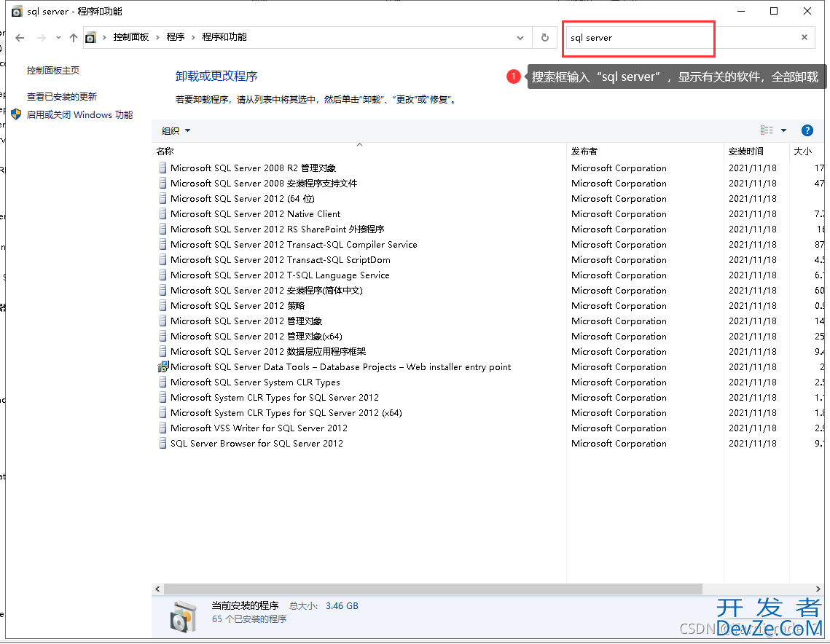Clear the search box with X
830x644 pixels.
pos(804,38)
